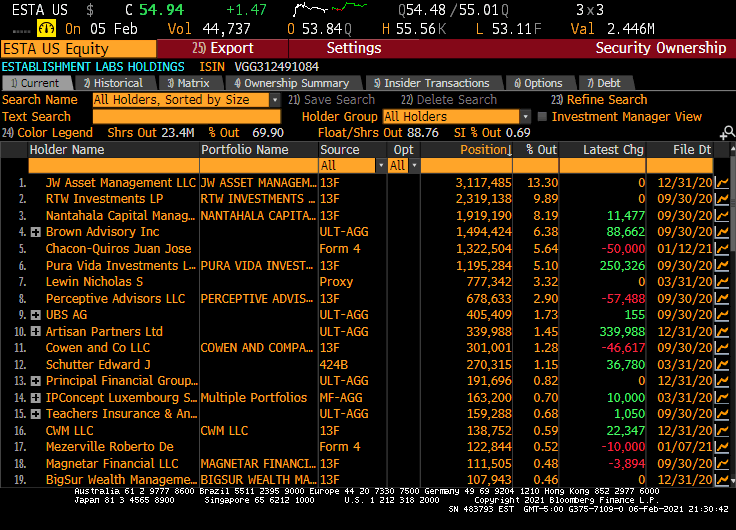Select holder Perceptive Advisors LLC
Viewport: 736px width, 530px height.
[115, 298]
